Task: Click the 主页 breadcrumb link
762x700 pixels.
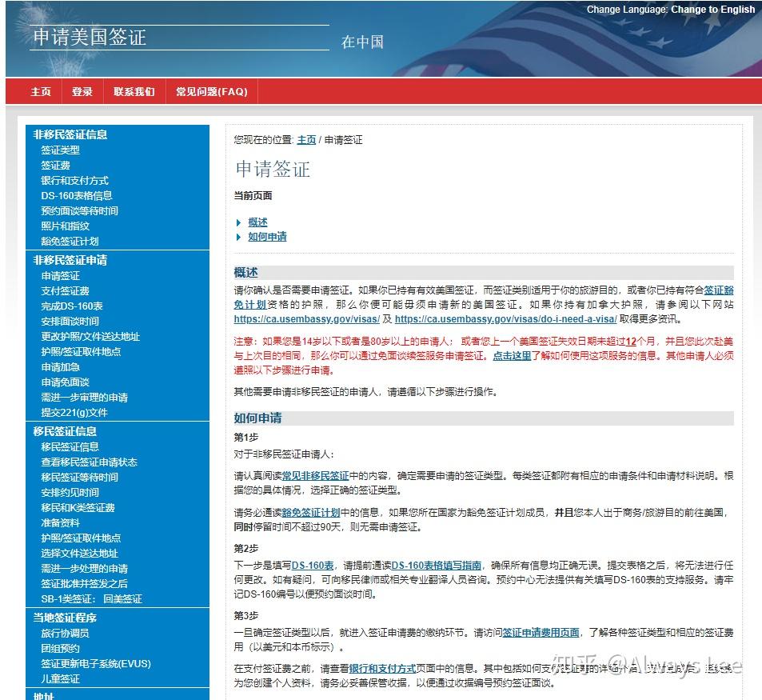Action: [306, 140]
